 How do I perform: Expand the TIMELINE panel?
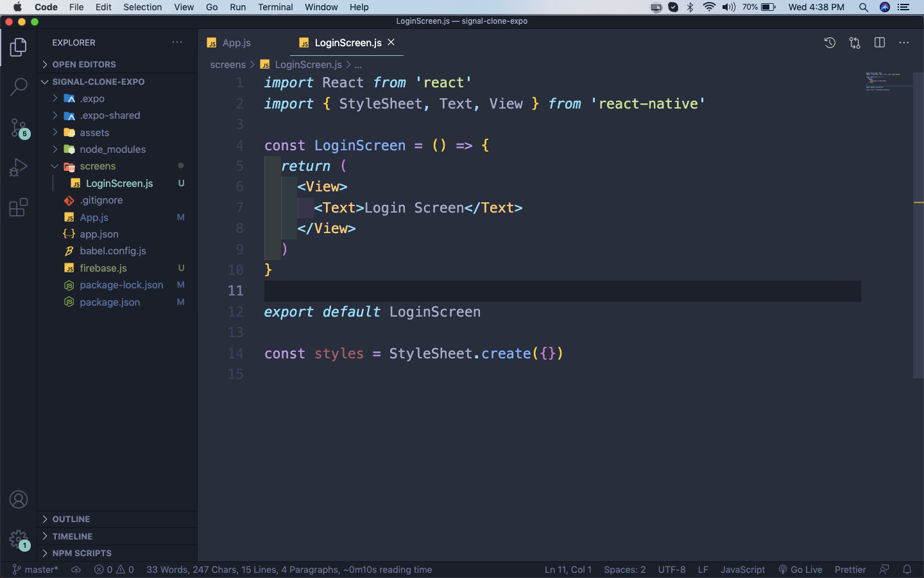[x=117, y=536]
